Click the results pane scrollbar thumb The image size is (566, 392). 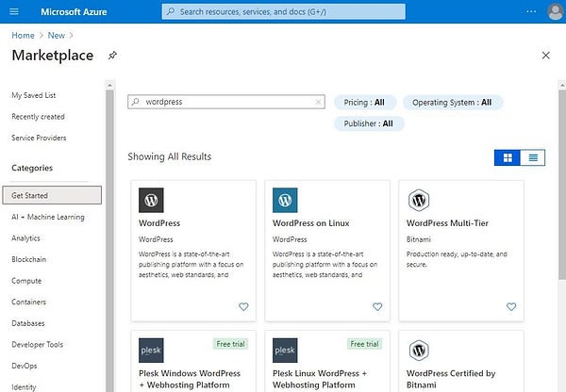click(562, 185)
